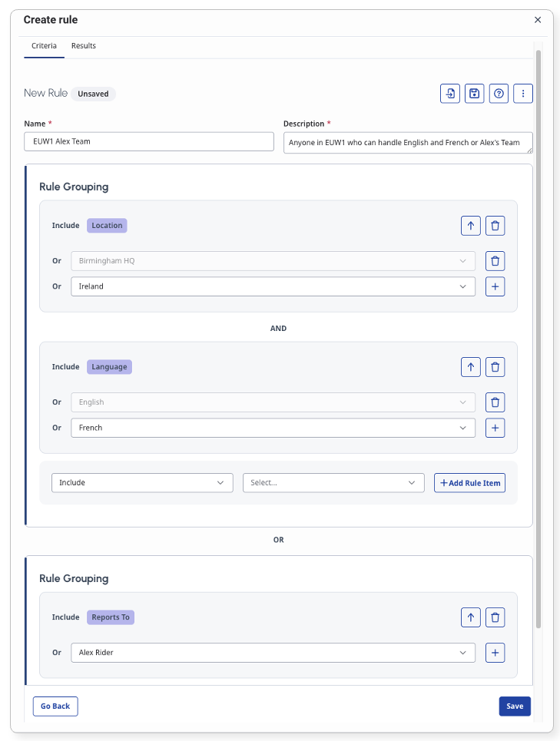Open the Include condition type dropdown
The width and height of the screenshot is (560, 741).
tap(142, 483)
